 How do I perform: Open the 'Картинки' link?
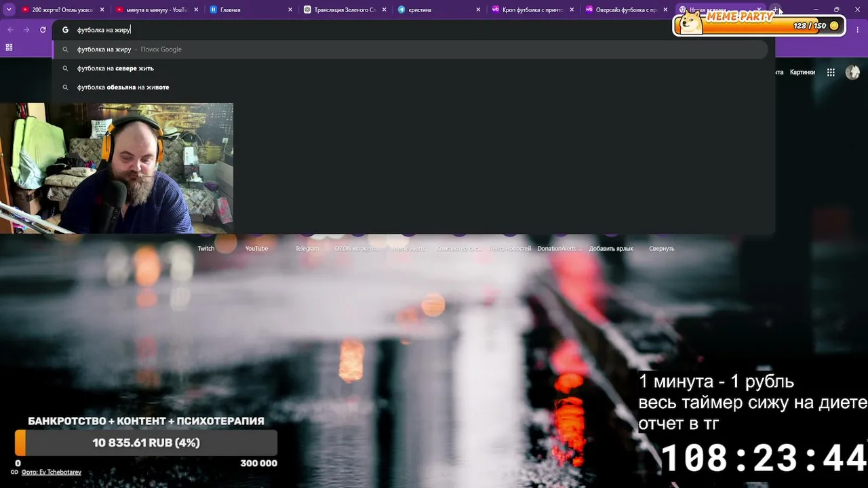coord(802,72)
